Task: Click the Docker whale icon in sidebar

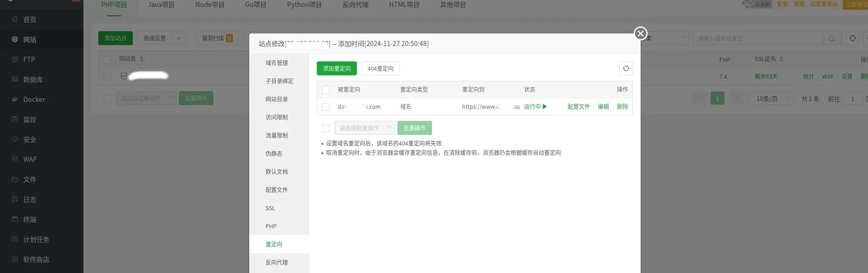Action: tap(15, 100)
